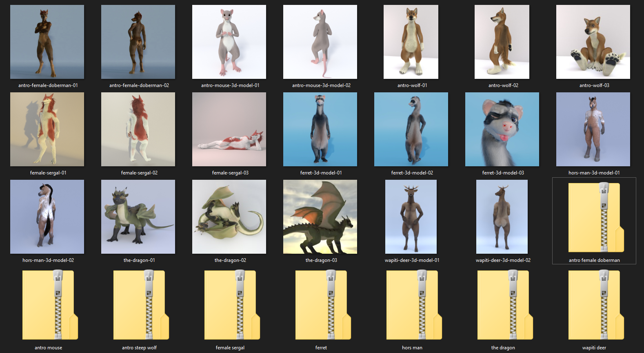This screenshot has height=353, width=644.
Task: Select female-sergal-03 lying pose image
Action: pos(229,129)
